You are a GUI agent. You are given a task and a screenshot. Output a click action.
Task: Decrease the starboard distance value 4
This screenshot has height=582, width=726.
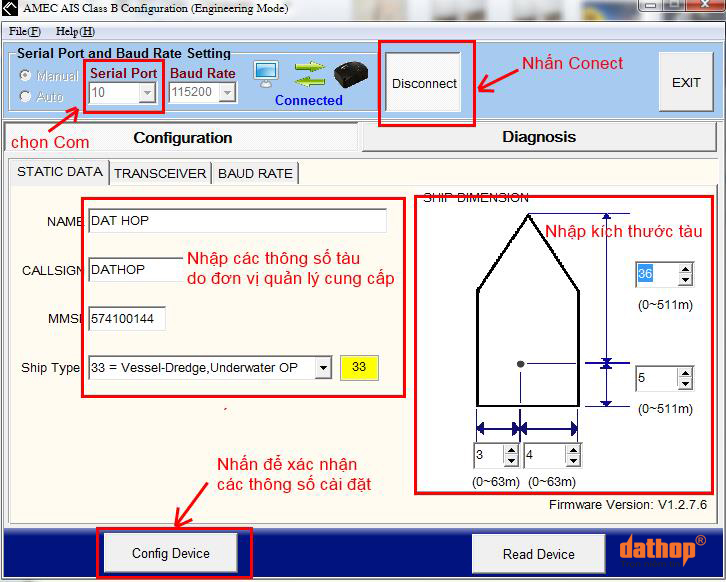pyautogui.click(x=573, y=461)
